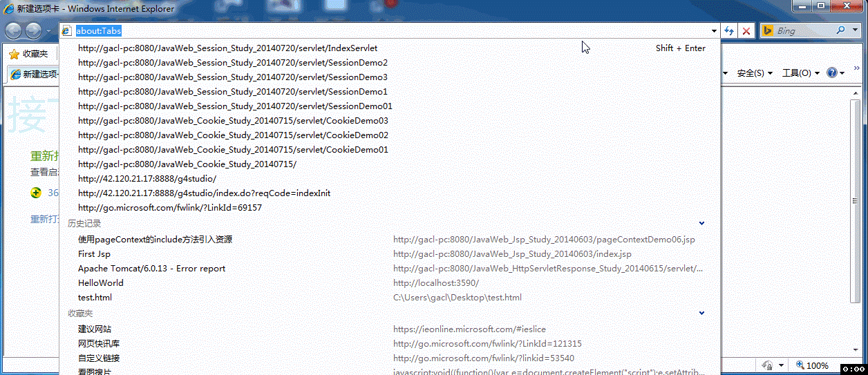868x375 pixels.
Task: Open Apache Tomcat/6.0.13 Error report entry
Action: pyautogui.click(x=390, y=269)
